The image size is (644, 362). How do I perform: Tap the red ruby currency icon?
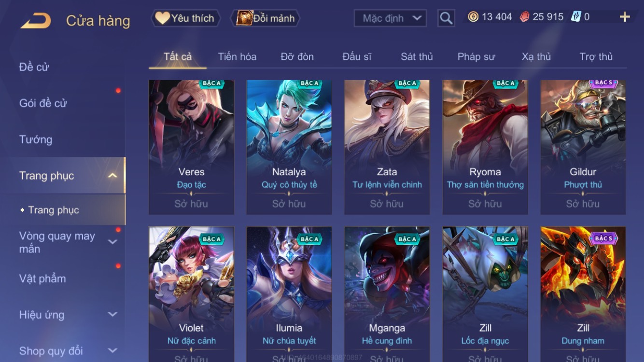pos(524,17)
